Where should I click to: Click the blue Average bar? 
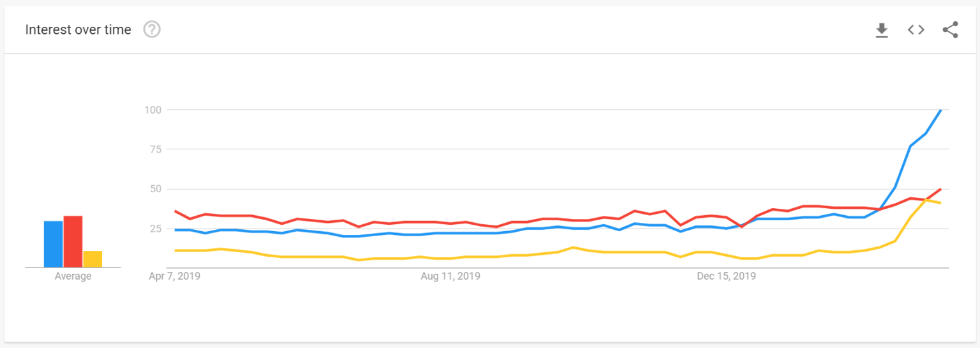(x=53, y=244)
